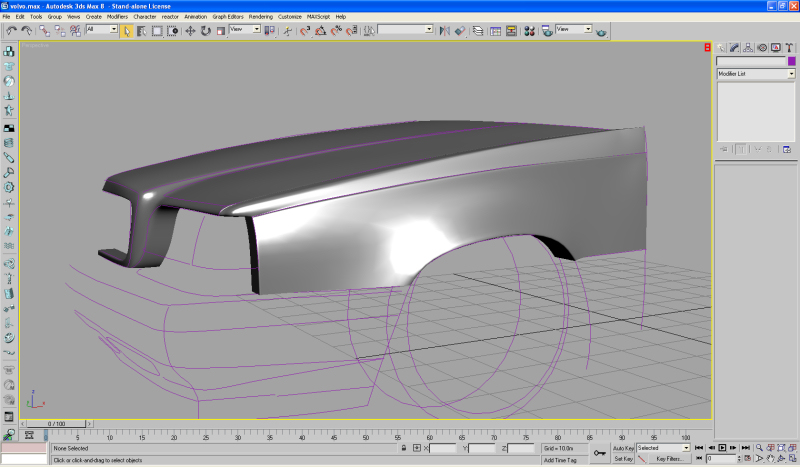Viewport: 800px width, 467px height.
Task: Toggle the Auto Key button
Action: [623, 448]
